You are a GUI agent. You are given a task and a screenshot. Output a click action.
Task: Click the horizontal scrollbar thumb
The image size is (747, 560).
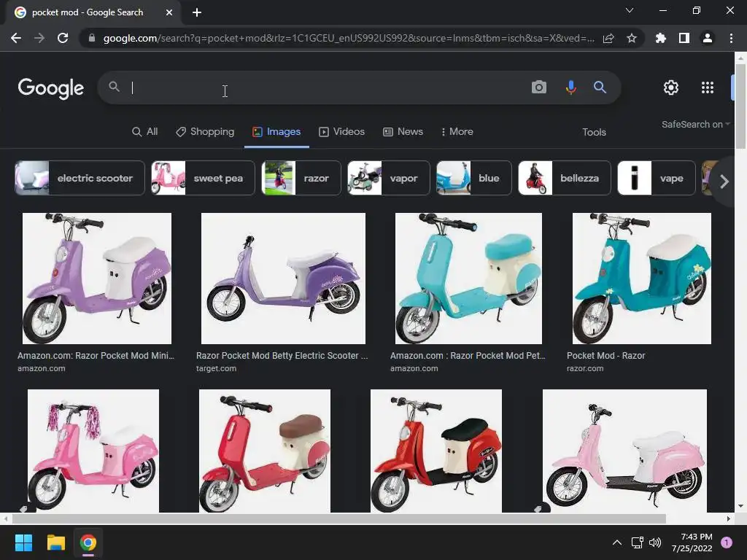pos(338,518)
